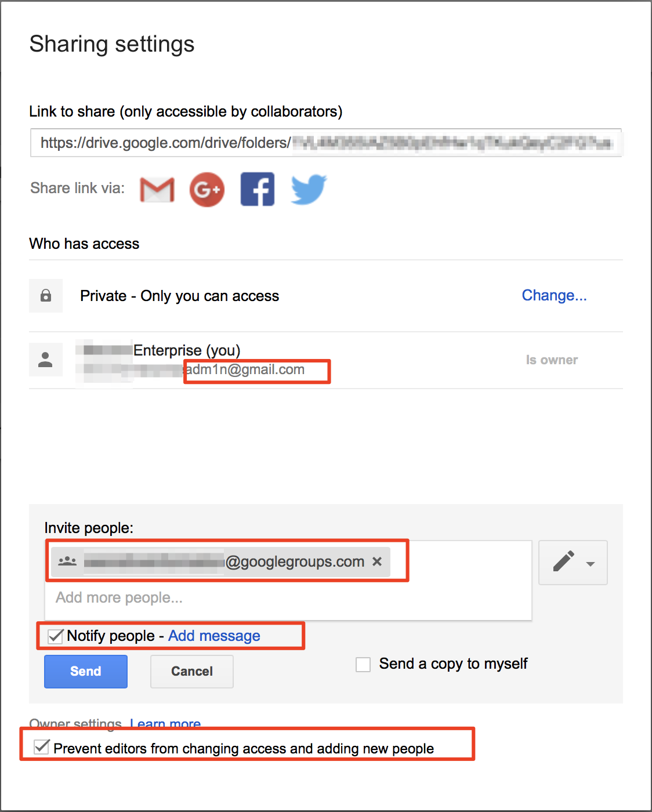
Task: Share link via Facebook icon
Action: click(x=258, y=190)
